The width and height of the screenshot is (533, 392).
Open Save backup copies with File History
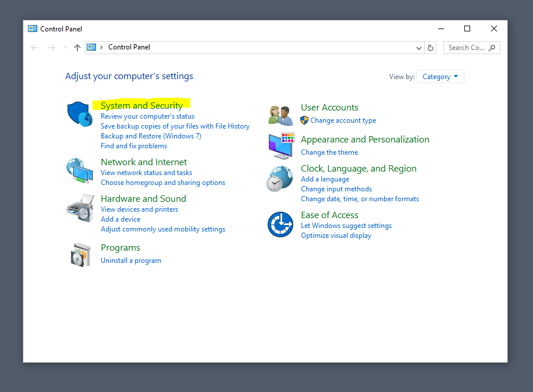coord(175,126)
